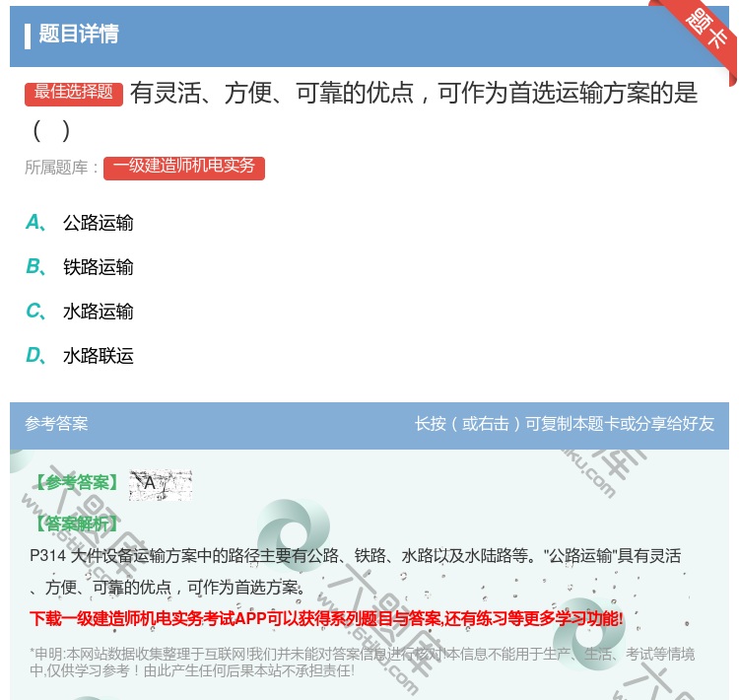Image resolution: width=739 pixels, height=700 pixels.
Task: Click the answer image showing letter A
Action: (x=161, y=484)
